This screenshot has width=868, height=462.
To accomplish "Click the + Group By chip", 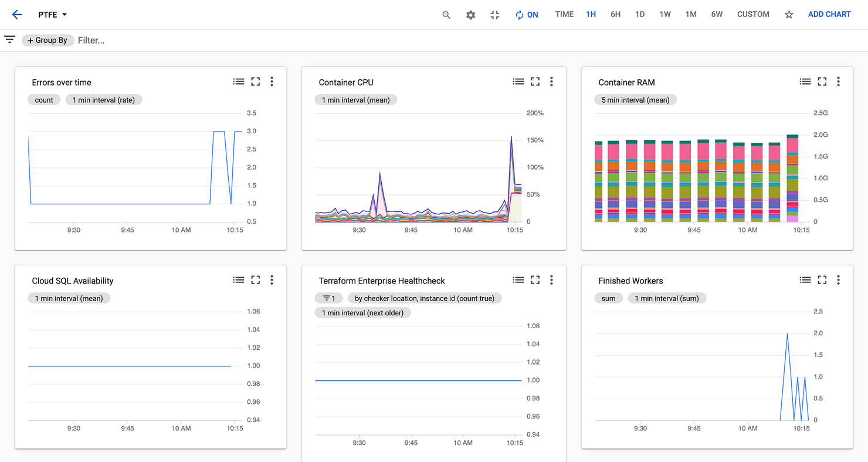I will click(x=48, y=40).
